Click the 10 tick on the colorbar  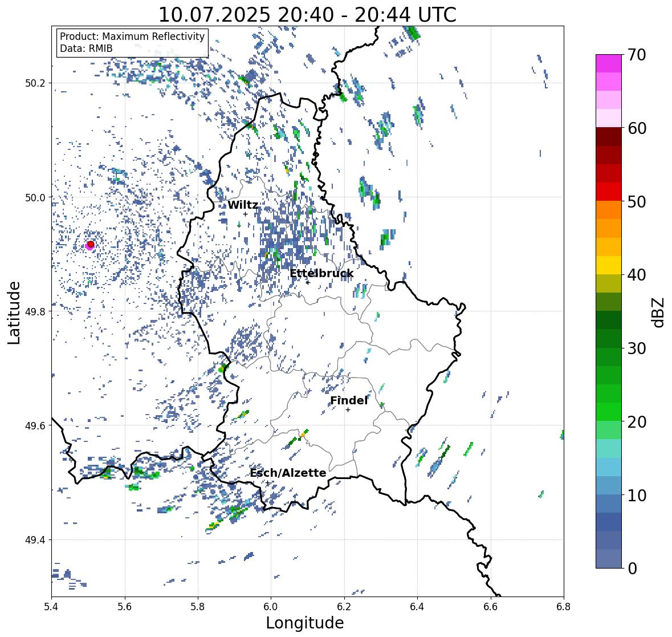coord(637,495)
